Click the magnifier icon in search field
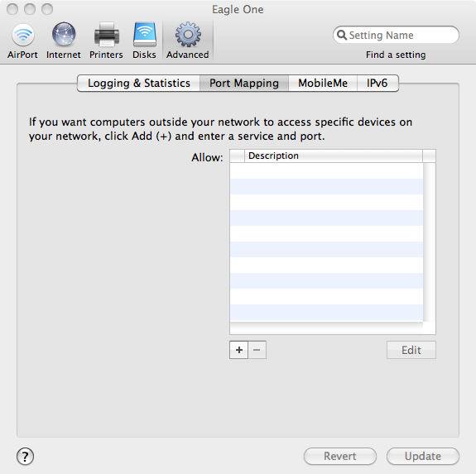This screenshot has width=476, height=474. 342,35
